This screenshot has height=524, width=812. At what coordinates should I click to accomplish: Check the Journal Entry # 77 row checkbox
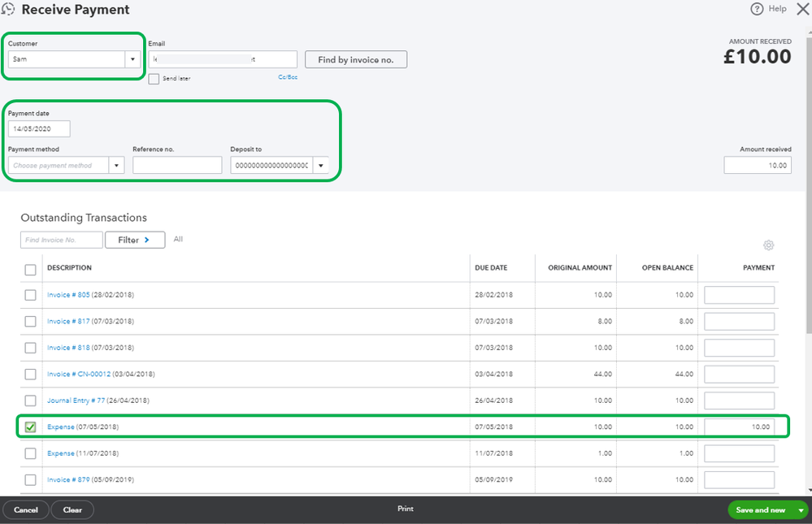click(x=31, y=401)
